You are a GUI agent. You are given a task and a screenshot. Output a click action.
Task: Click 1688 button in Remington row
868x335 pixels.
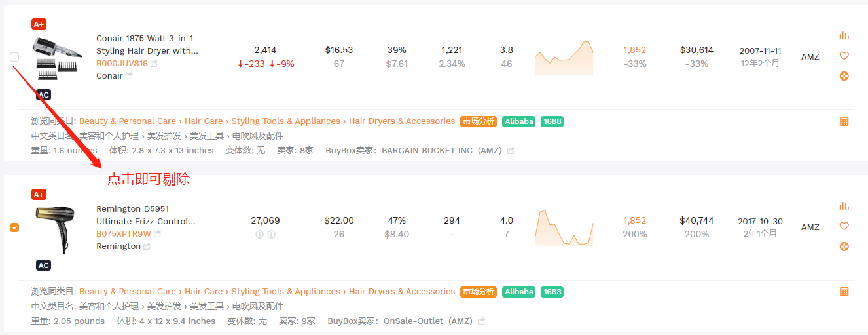[x=552, y=292]
